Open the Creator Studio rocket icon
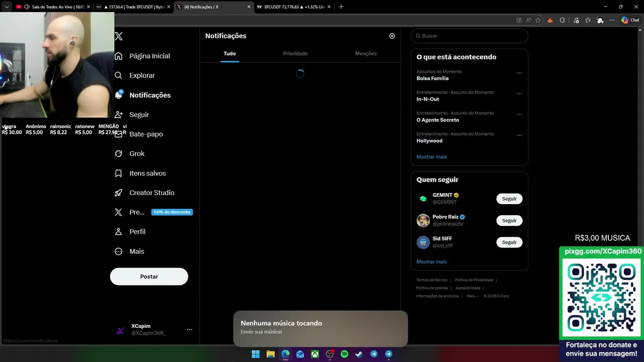 point(118,193)
